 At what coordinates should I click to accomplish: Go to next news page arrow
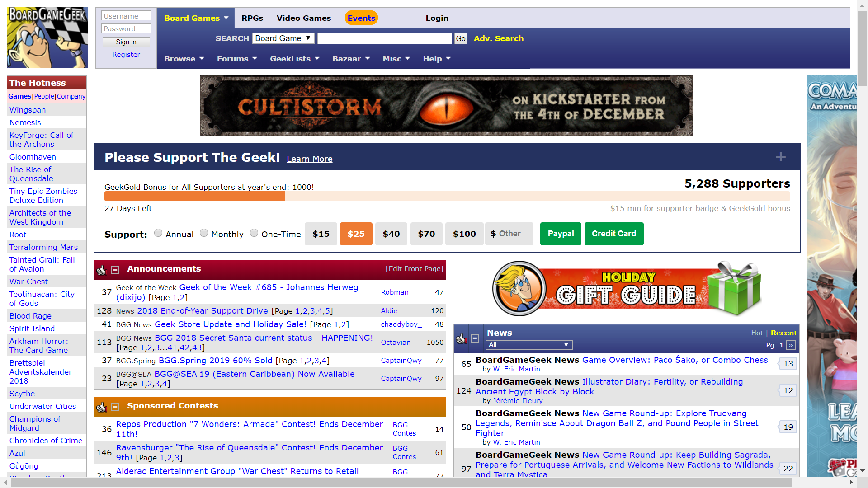791,345
